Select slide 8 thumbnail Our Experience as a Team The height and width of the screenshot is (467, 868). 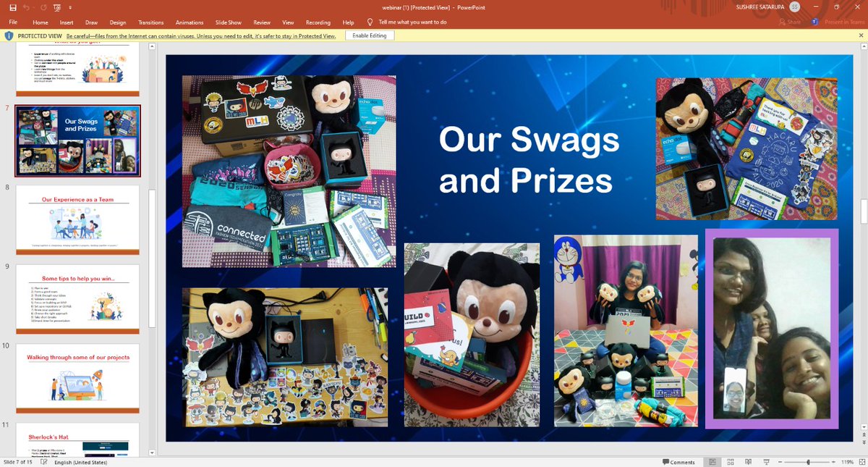click(x=77, y=220)
